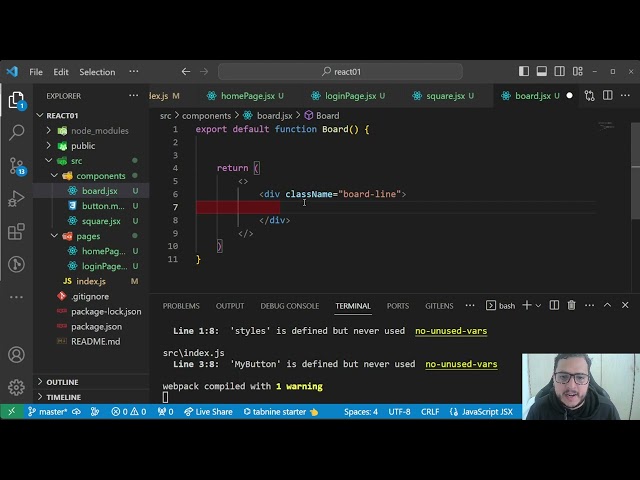Change indentation Spaces: 4 setting
The image size is (640, 480).
pos(361,412)
